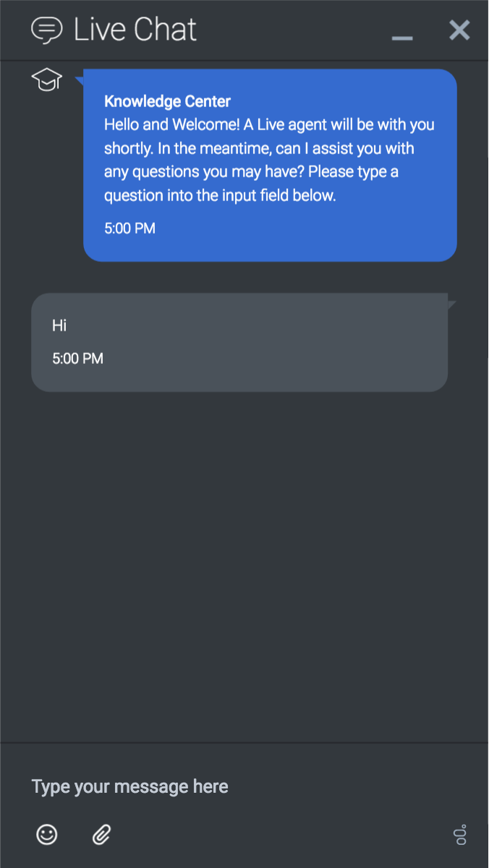
Task: Click the graduation cap avatar icon
Action: 47,80
